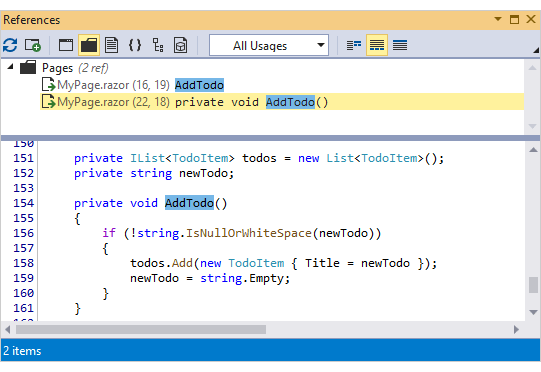
Task: Select the highlighted full line display icon
Action: click(x=377, y=45)
